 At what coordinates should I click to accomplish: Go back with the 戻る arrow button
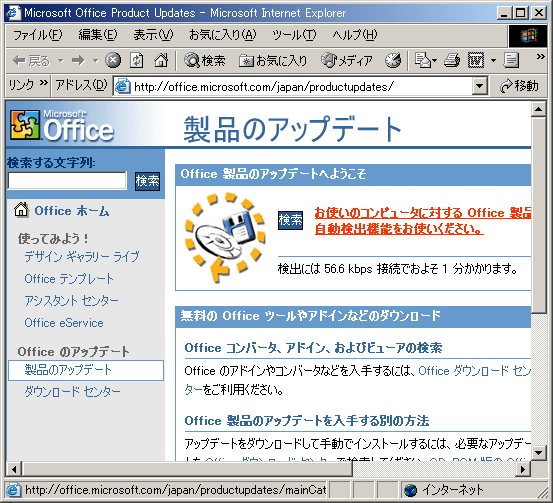pyautogui.click(x=30, y=61)
